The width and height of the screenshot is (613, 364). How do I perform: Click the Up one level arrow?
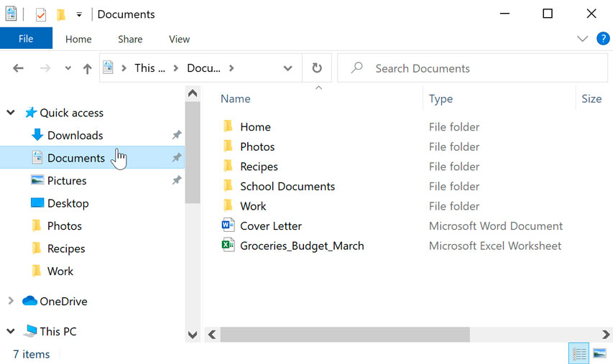(x=87, y=69)
